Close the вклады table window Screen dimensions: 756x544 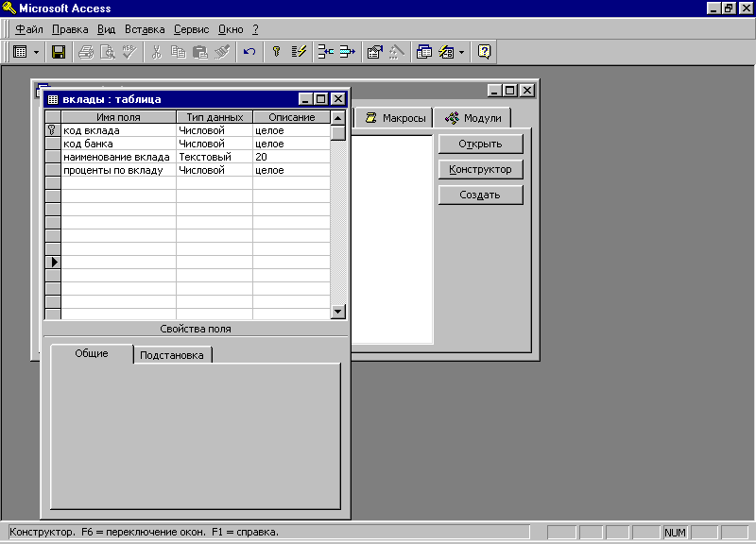point(338,99)
